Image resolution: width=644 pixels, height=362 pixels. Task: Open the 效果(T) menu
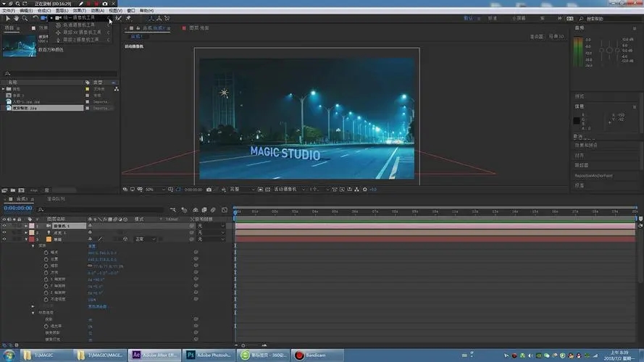[x=79, y=10]
